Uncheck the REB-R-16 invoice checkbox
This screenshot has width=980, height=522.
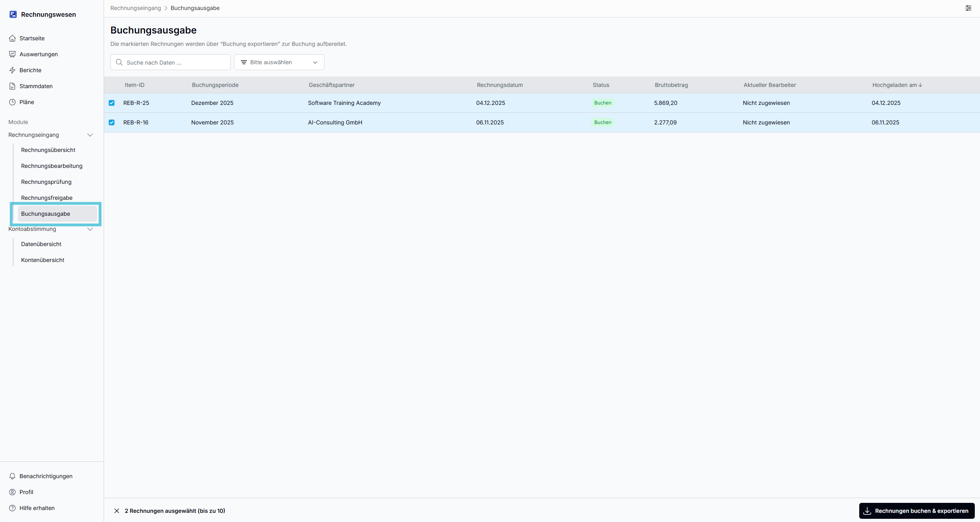click(x=112, y=122)
